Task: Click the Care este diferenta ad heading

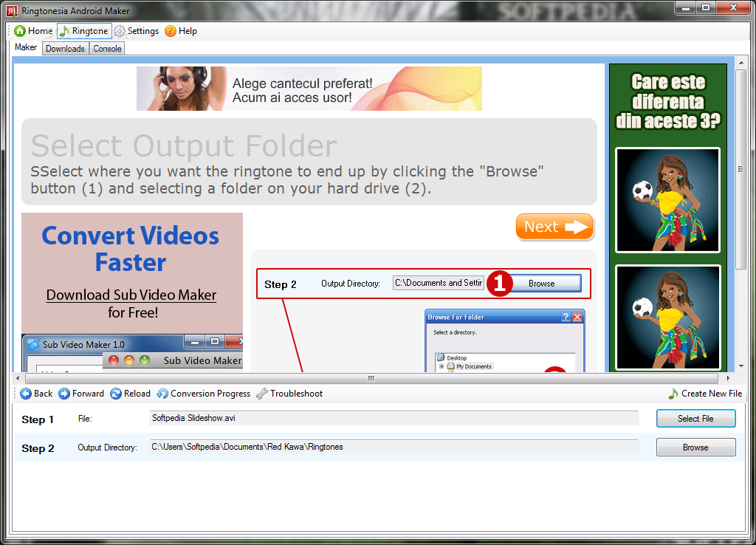Action: tap(668, 102)
